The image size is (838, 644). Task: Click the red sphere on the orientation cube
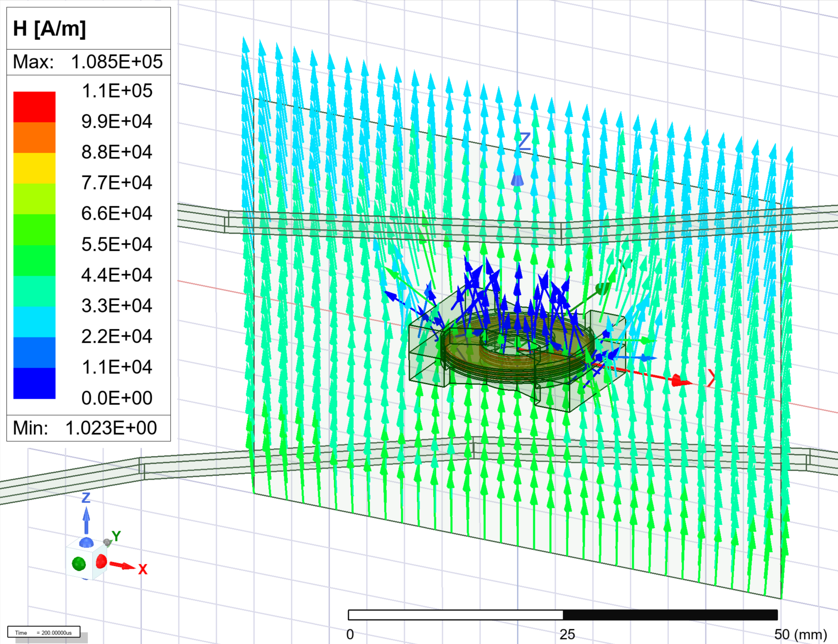click(x=101, y=561)
